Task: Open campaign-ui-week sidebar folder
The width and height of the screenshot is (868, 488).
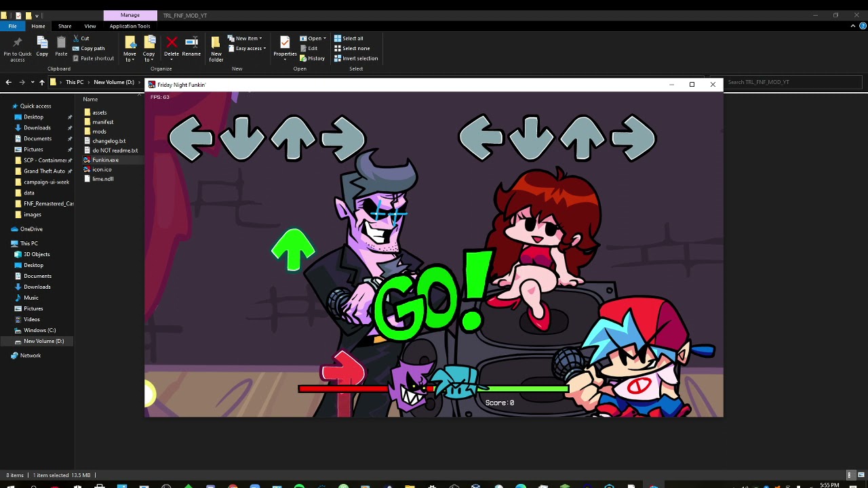Action: (46, 182)
